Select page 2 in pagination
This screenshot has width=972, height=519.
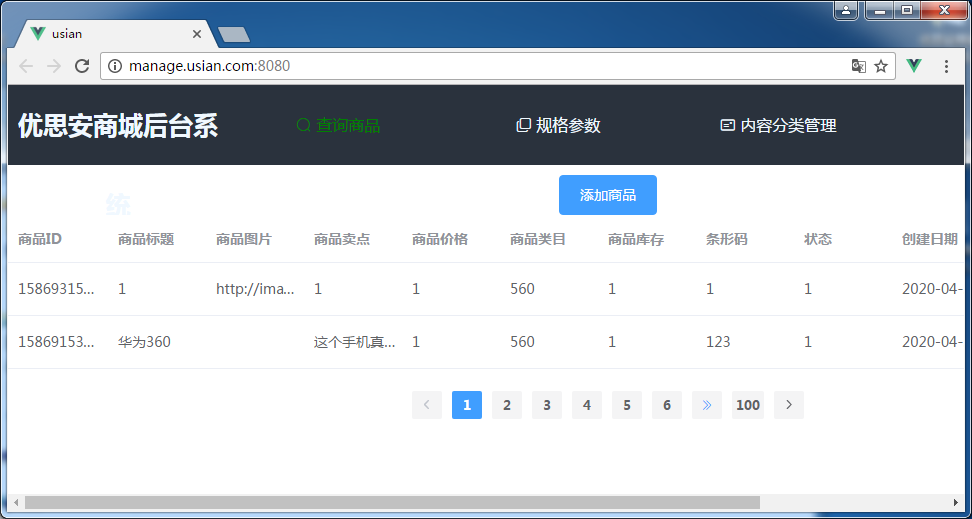[x=507, y=405]
